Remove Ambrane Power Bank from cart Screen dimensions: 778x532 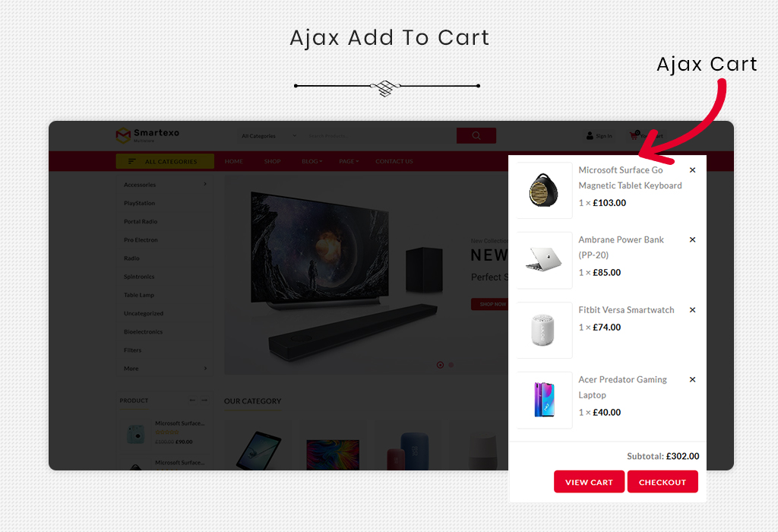693,239
